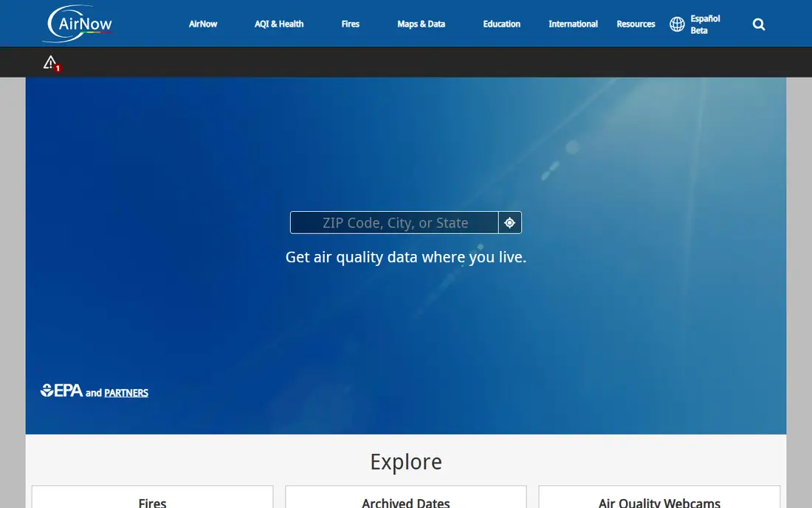
Task: Open the International menu
Action: (573, 24)
